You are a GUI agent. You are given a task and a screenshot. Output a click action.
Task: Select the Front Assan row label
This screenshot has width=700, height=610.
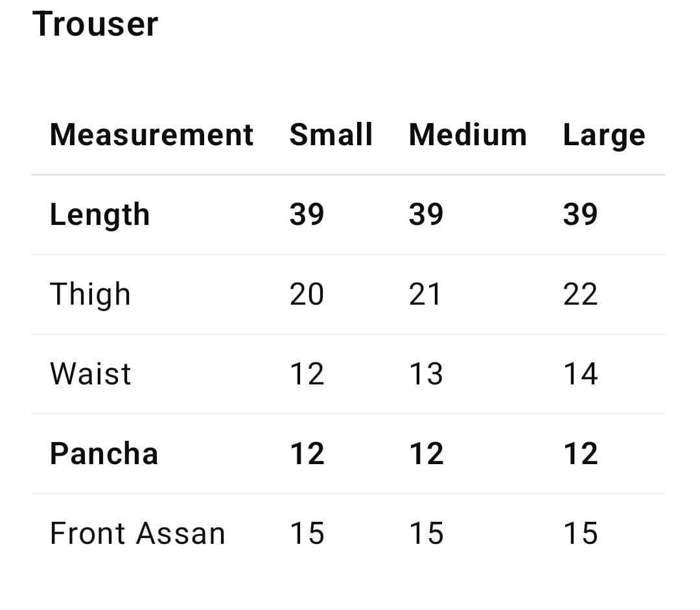pyautogui.click(x=137, y=534)
